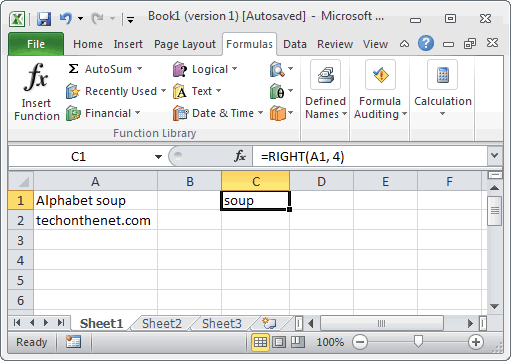Open the AutoSum function

point(105,69)
